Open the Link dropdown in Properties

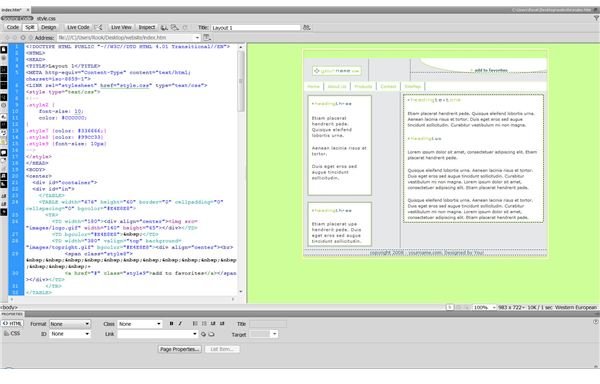(157, 334)
